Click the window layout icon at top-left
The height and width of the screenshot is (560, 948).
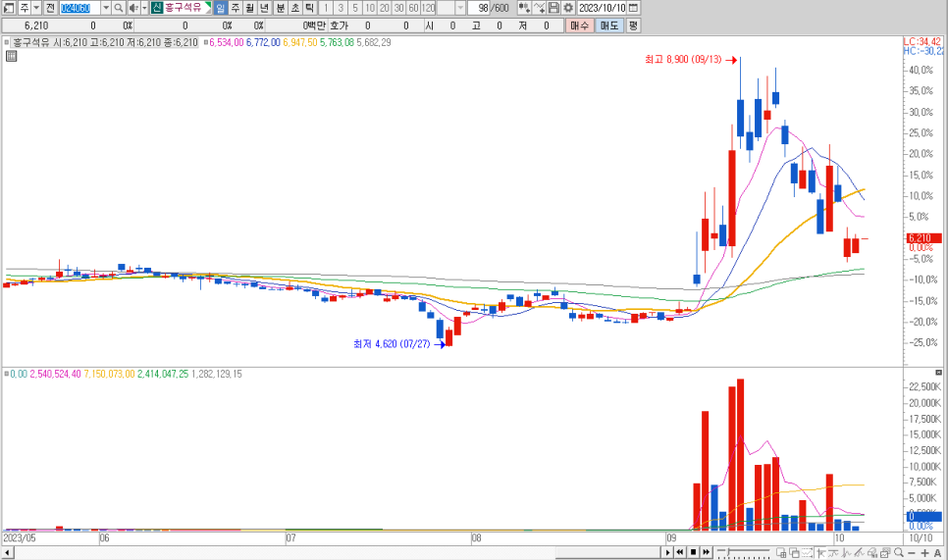coord(9,8)
